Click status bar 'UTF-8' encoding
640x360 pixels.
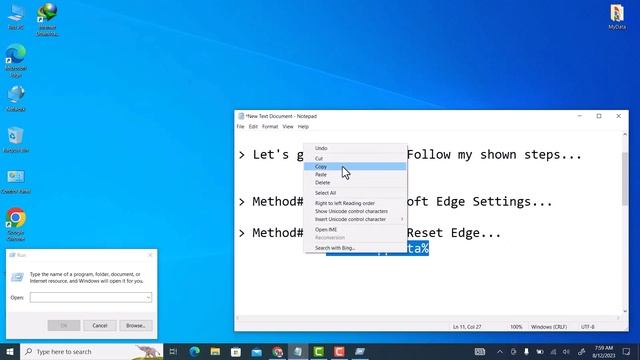pos(588,327)
